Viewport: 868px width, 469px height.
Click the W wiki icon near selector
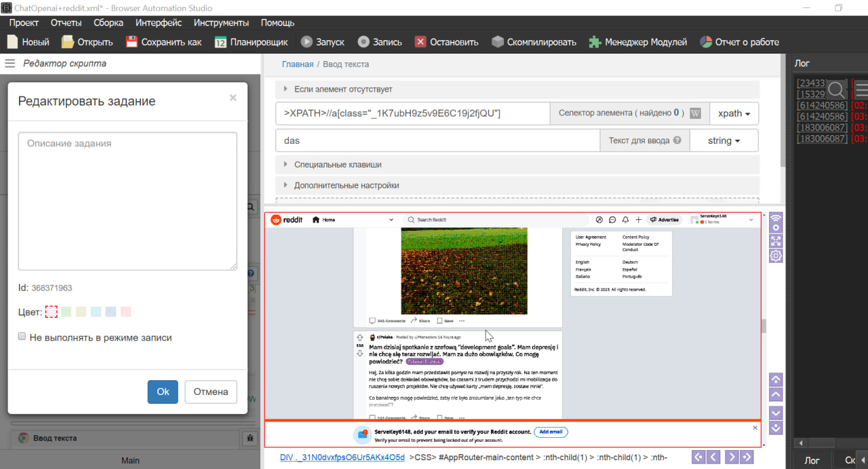(x=695, y=113)
